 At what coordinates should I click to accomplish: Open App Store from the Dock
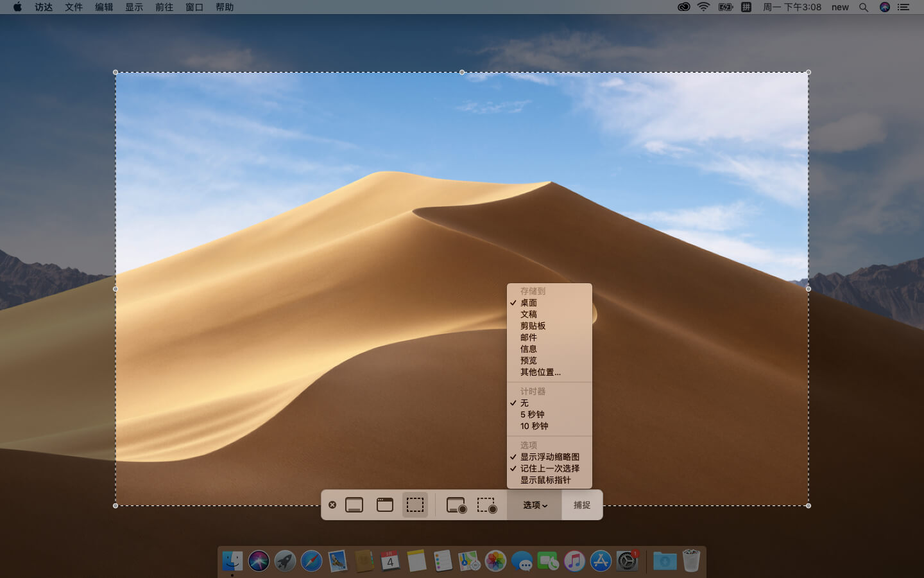[x=601, y=561]
